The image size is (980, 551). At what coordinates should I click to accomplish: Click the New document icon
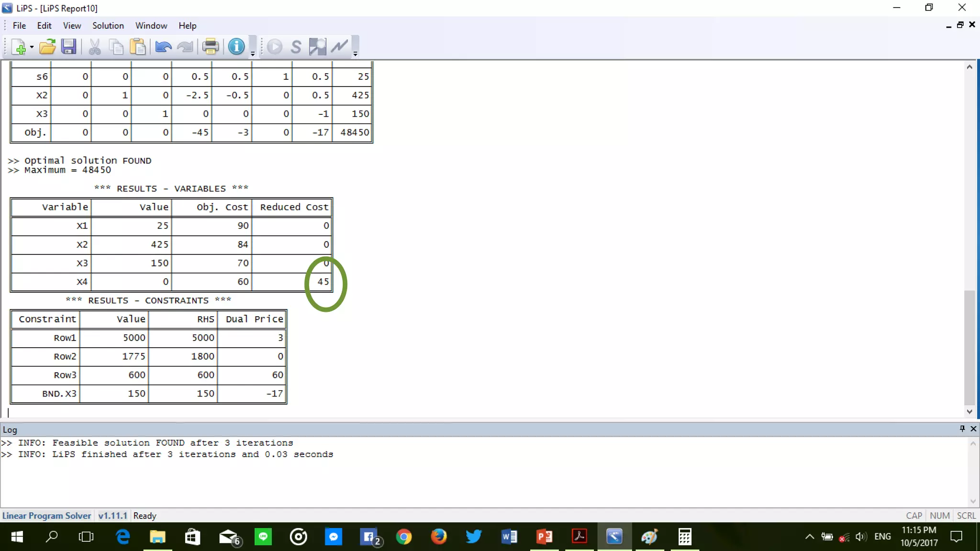pyautogui.click(x=18, y=47)
